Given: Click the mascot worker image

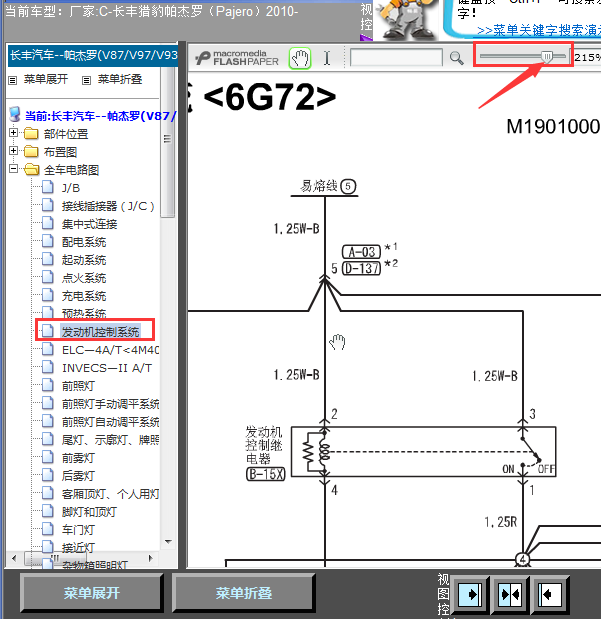Looking at the screenshot, I should pyautogui.click(x=408, y=19).
